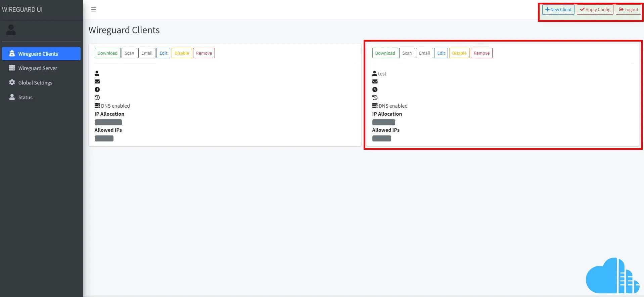Scan QR code for the test client
644x297 pixels.
point(407,53)
